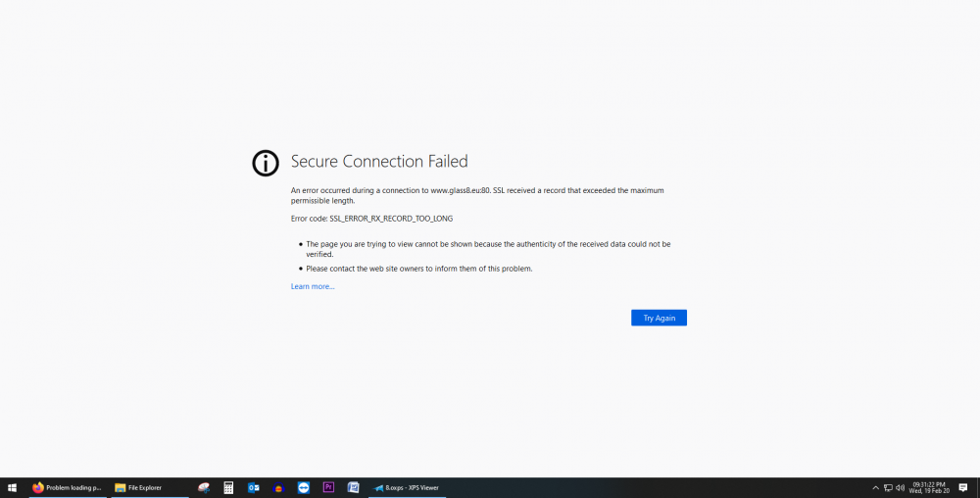Click the error page info icon
This screenshot has height=498, width=980.
(266, 163)
